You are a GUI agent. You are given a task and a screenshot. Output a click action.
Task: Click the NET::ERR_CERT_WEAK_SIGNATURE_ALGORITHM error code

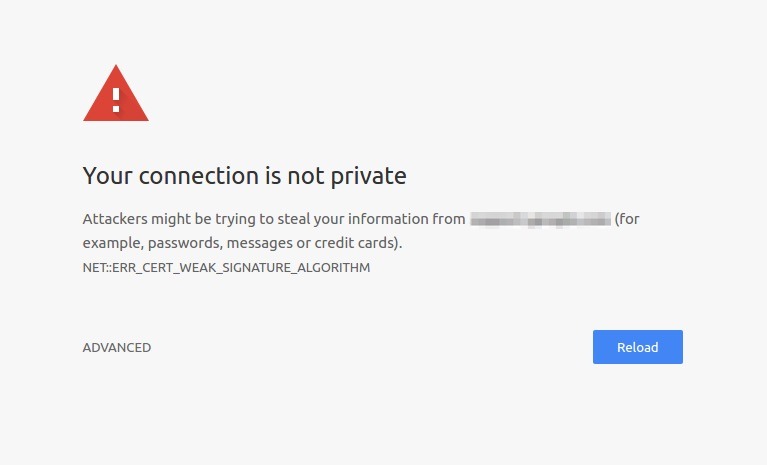[x=226, y=267]
